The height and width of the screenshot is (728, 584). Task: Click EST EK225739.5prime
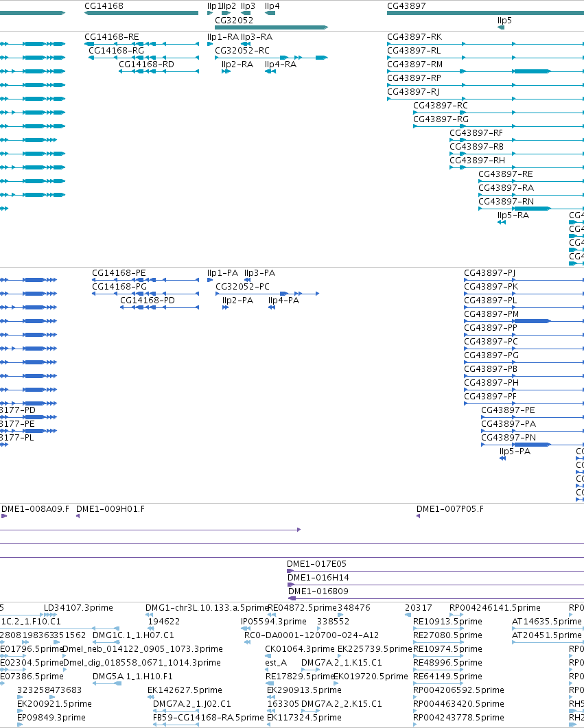pos(375,648)
